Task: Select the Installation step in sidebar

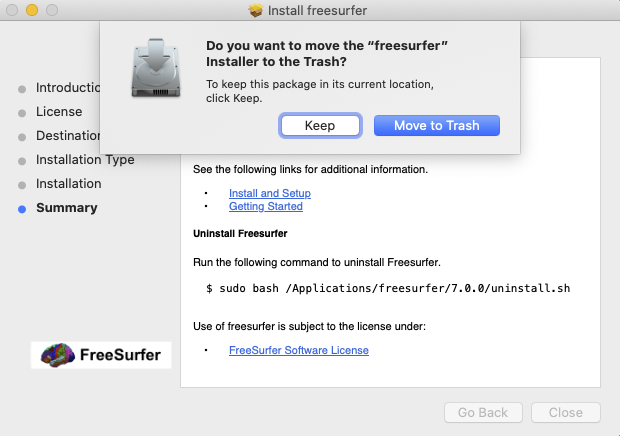Action: click(69, 184)
